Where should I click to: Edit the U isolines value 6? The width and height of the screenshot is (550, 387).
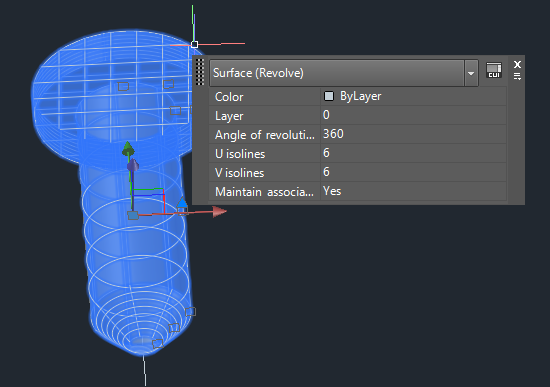pyautogui.click(x=413, y=153)
